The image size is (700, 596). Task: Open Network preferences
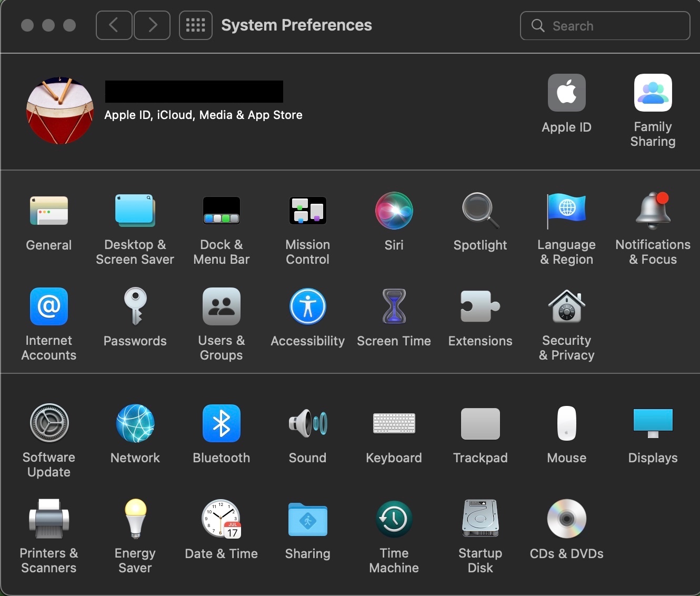point(135,423)
